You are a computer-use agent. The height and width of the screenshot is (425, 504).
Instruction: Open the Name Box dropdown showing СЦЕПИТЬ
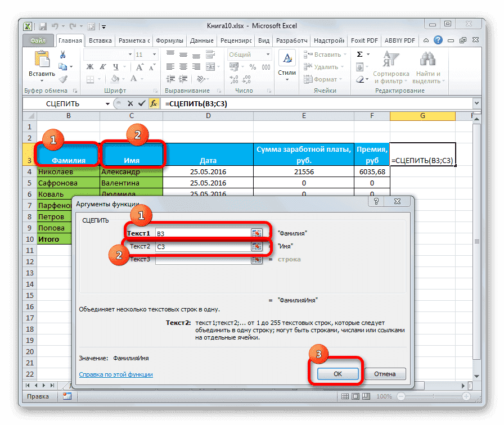[109, 103]
